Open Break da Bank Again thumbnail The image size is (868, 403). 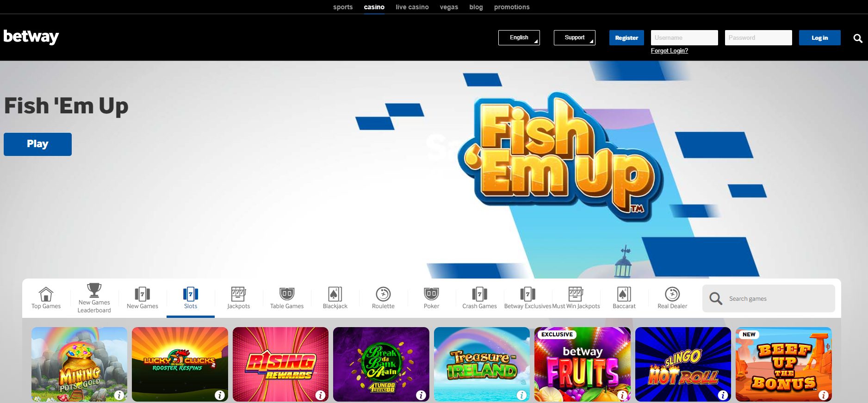(x=381, y=364)
